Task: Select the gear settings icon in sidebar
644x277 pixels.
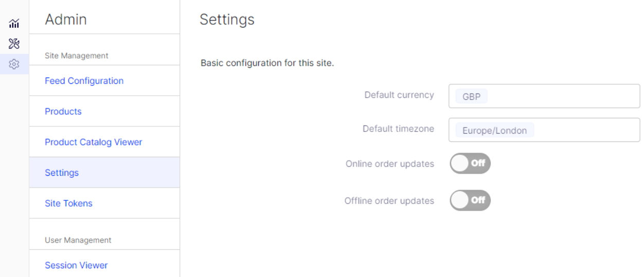Action: [x=14, y=64]
